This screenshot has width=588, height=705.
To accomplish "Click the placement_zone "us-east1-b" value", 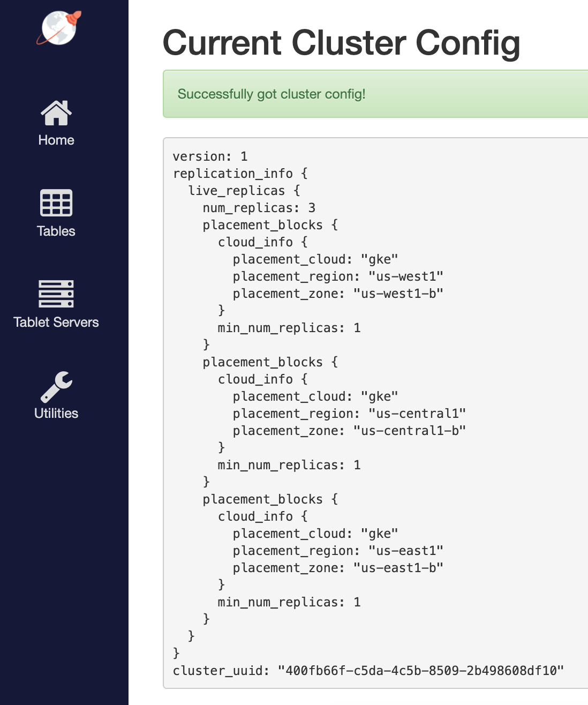I will (x=398, y=568).
